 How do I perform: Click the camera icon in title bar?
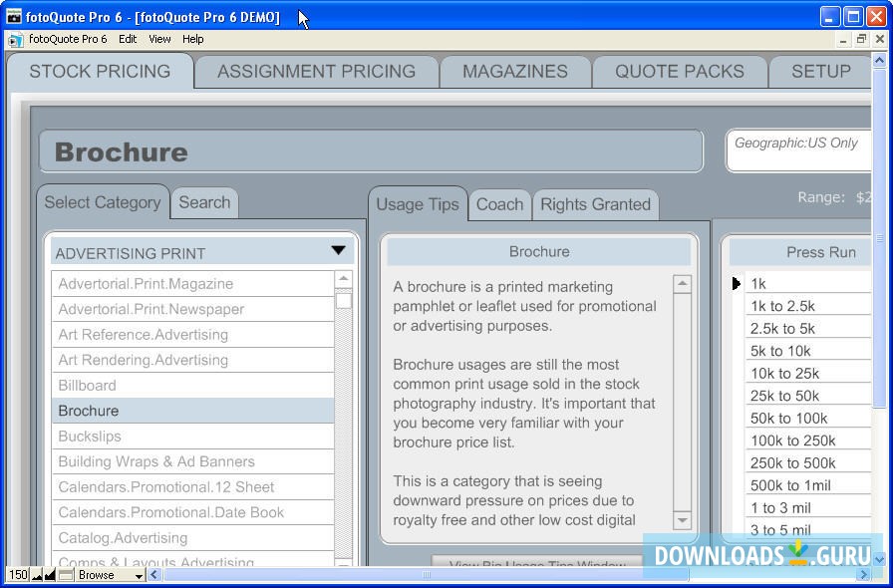pos(14,17)
